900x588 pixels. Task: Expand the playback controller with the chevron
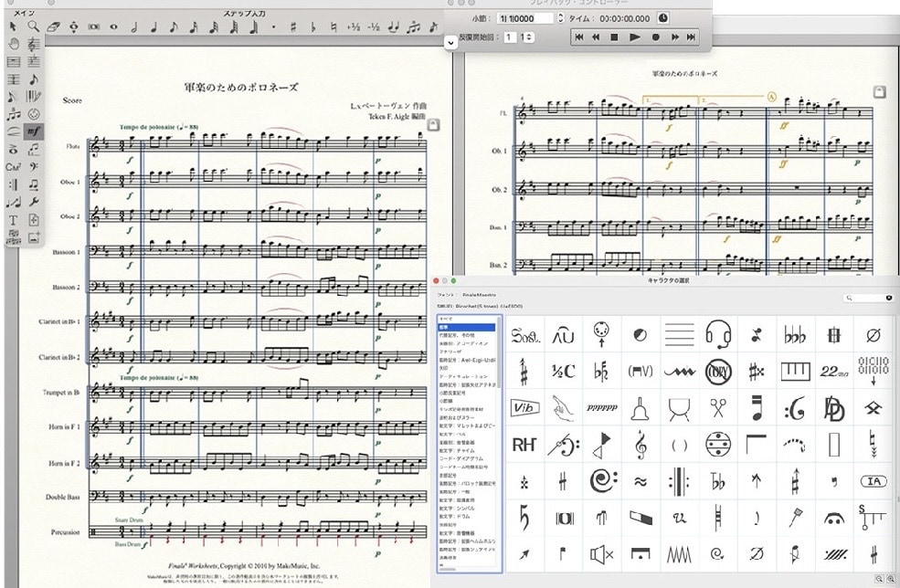(x=451, y=42)
